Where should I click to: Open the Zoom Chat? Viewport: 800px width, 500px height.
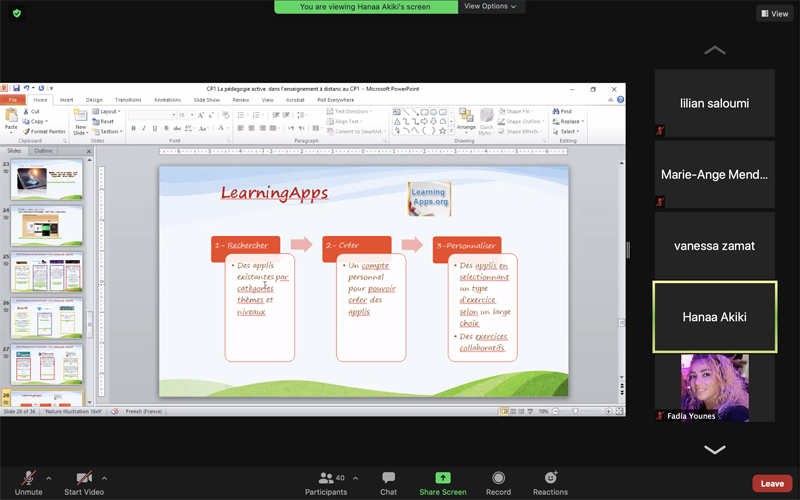[388, 483]
